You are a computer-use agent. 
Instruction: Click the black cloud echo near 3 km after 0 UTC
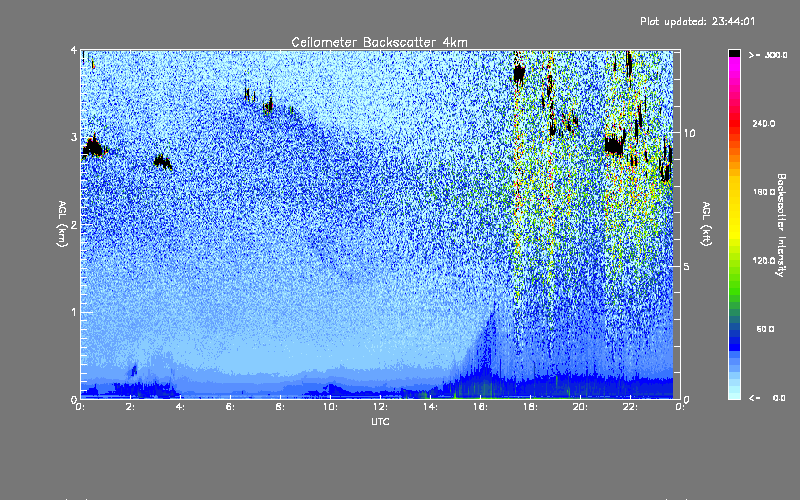coord(94,147)
